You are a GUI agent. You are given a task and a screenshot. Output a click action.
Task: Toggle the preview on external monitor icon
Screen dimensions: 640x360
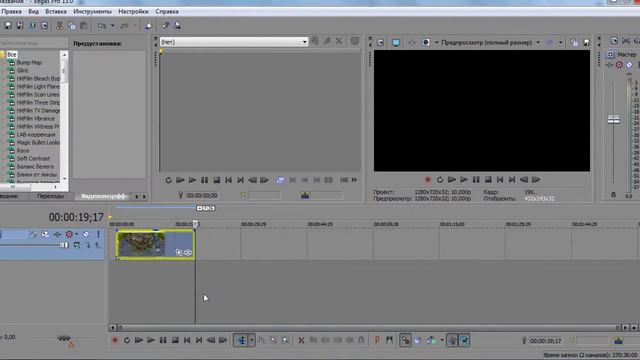click(x=396, y=42)
